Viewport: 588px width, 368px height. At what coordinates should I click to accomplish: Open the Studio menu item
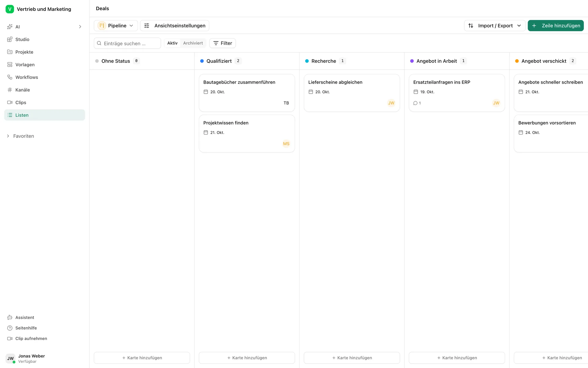coord(45,39)
